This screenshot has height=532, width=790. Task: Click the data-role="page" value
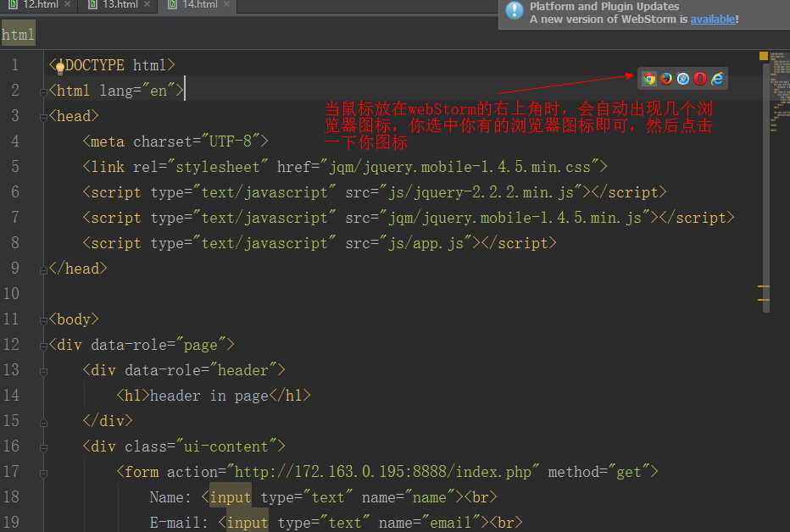coord(201,345)
